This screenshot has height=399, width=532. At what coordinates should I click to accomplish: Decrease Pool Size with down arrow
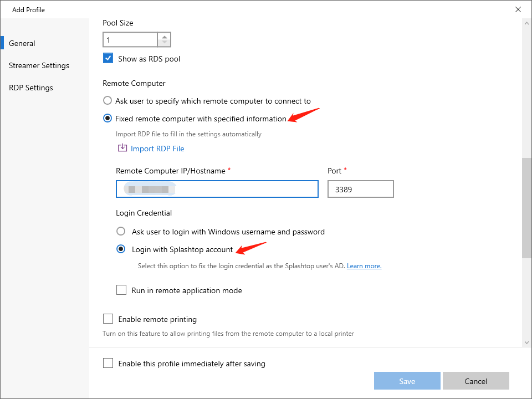(x=164, y=43)
